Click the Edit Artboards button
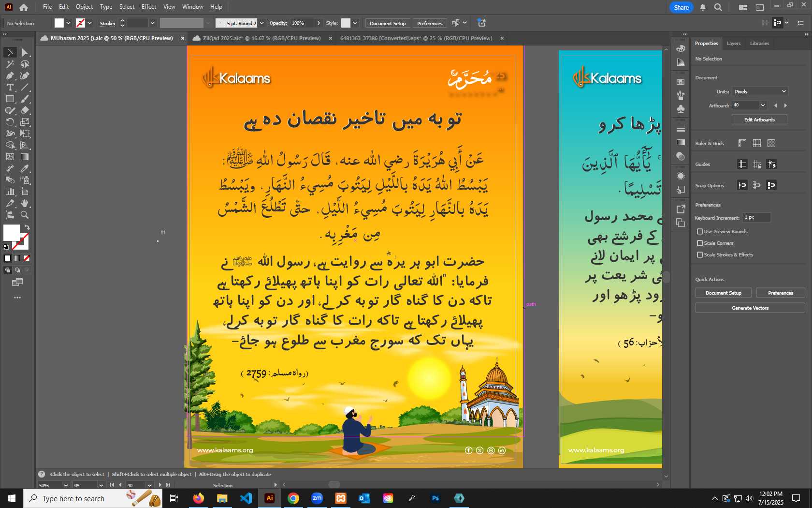Screen dimensions: 812x508 759,120
